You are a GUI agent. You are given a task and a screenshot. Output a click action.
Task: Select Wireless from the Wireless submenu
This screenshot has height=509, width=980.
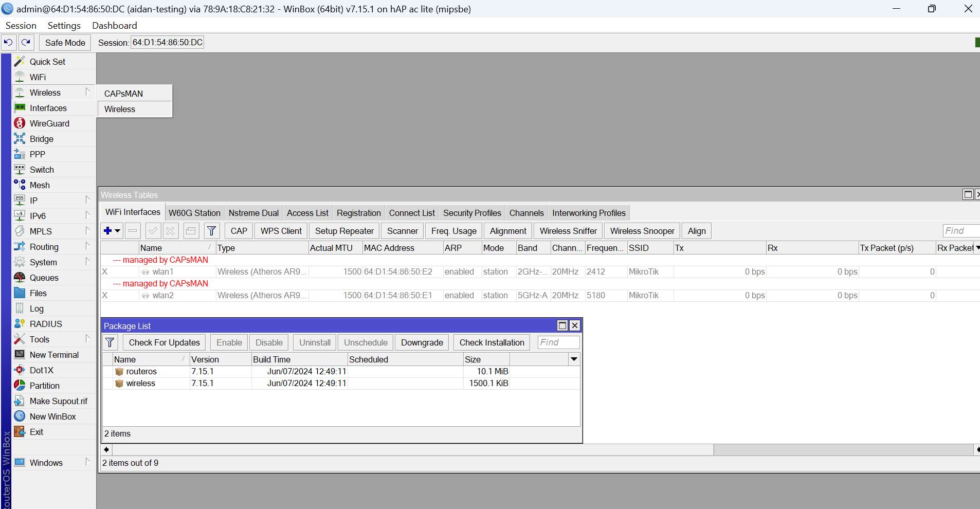point(135,109)
